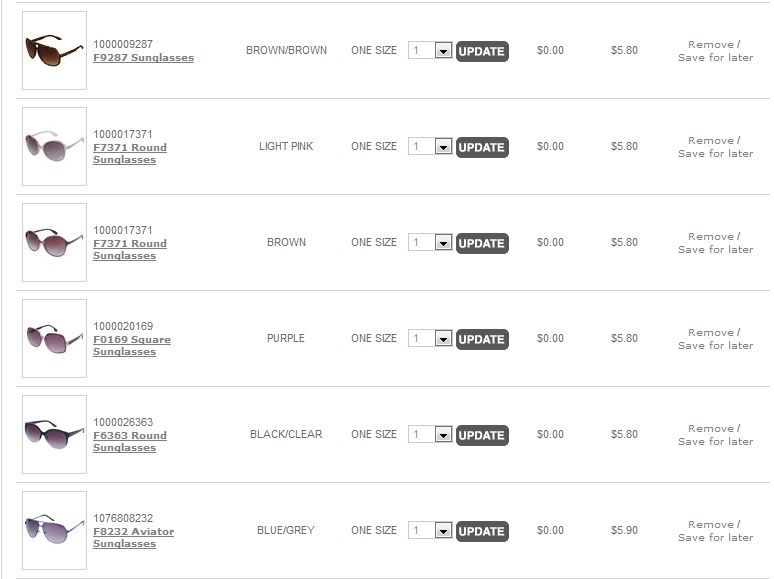Screen dimensions: 774x579
Task: Open the F8232 Aviator Sunglasses thumbnail
Action: [x=54, y=530]
